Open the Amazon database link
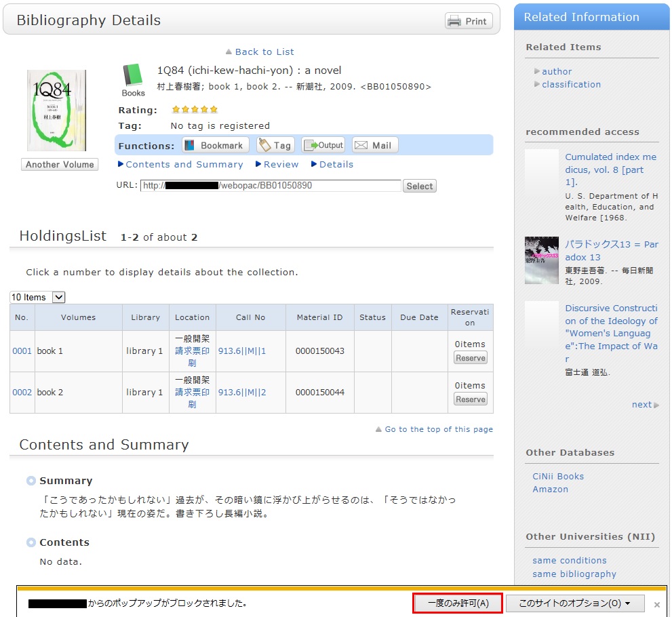 point(550,490)
